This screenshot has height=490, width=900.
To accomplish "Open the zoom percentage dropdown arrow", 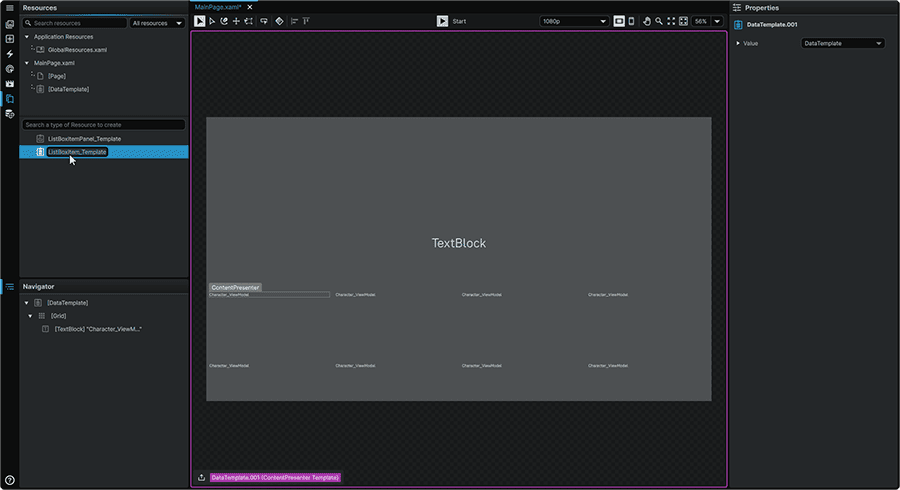I will (717, 21).
